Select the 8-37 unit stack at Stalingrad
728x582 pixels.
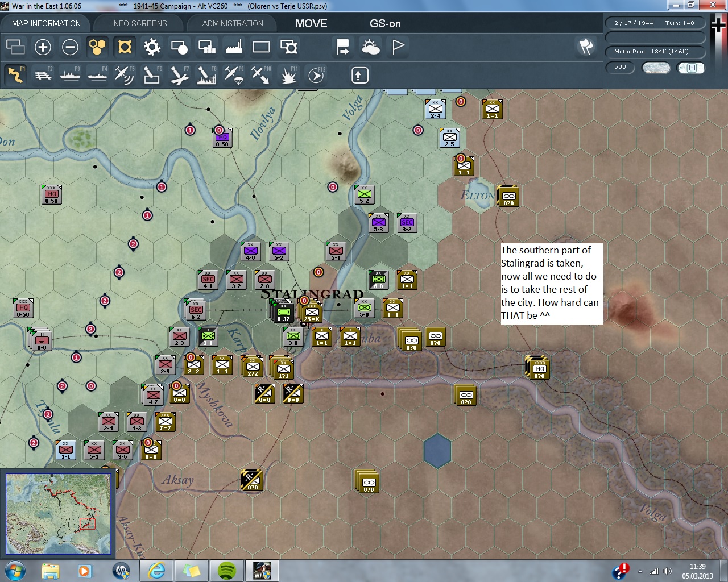point(283,312)
